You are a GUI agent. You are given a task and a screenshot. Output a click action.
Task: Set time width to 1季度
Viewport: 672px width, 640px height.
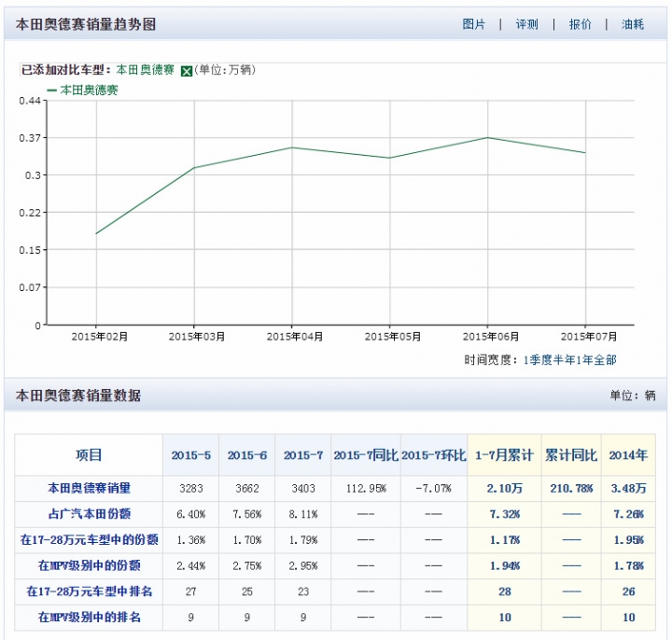coord(538,360)
